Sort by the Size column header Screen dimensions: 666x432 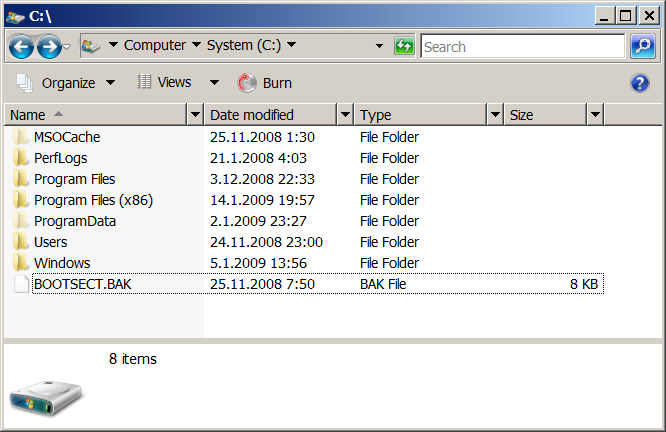[x=545, y=115]
